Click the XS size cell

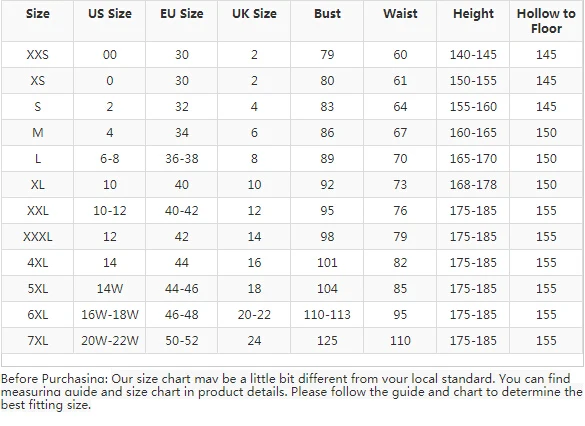tap(38, 81)
